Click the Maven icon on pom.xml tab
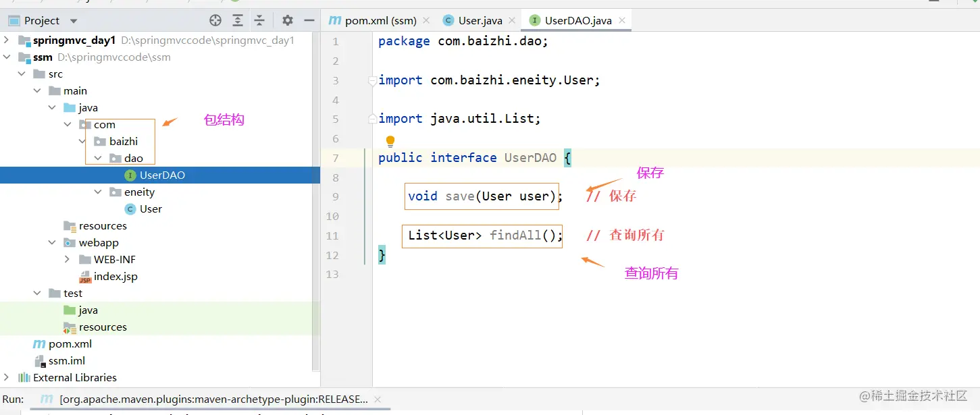The image size is (980, 415). (x=334, y=20)
